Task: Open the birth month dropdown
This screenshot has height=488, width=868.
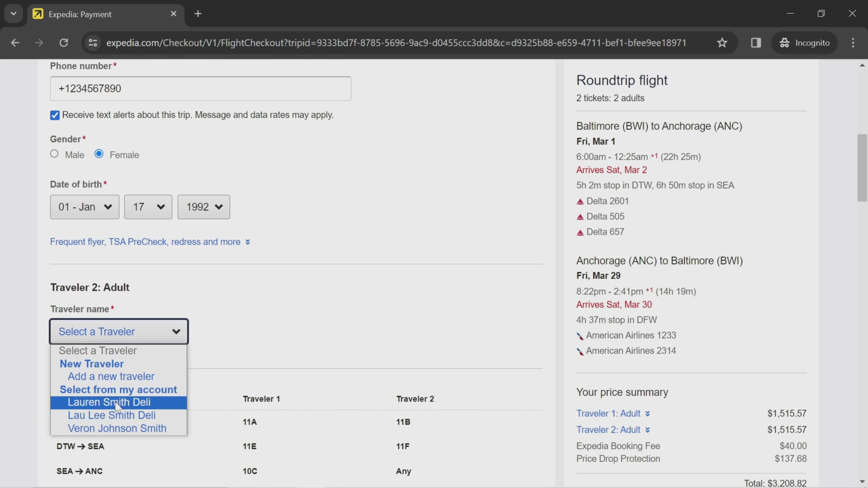Action: (85, 207)
